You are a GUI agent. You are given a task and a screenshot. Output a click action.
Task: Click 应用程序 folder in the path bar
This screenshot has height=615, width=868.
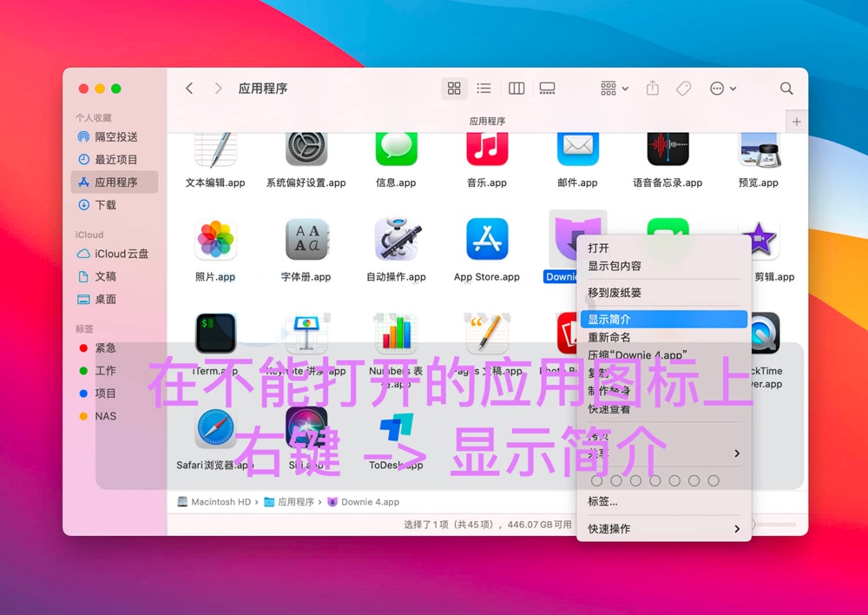coord(290,502)
